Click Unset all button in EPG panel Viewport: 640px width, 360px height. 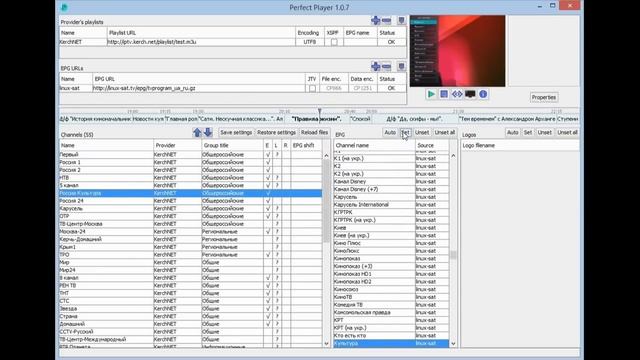(x=444, y=133)
